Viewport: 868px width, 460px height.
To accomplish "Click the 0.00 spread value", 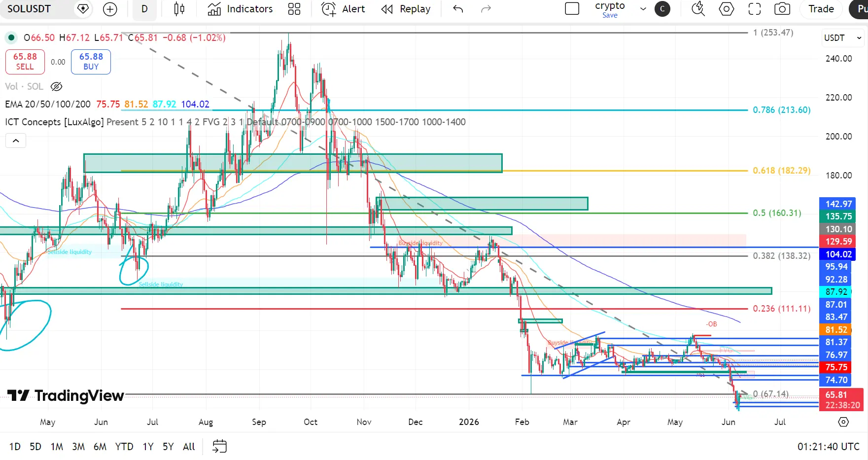I will [58, 62].
